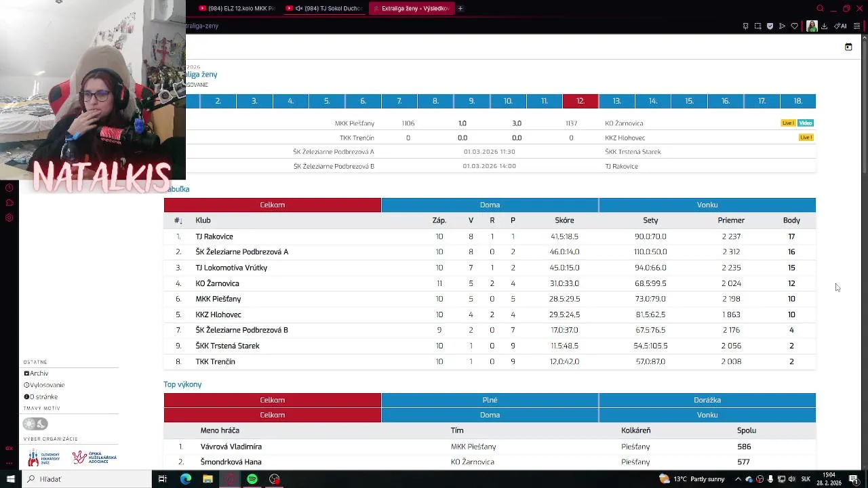
Task: Click player Vávrová Vladimíra
Action: 231,447
